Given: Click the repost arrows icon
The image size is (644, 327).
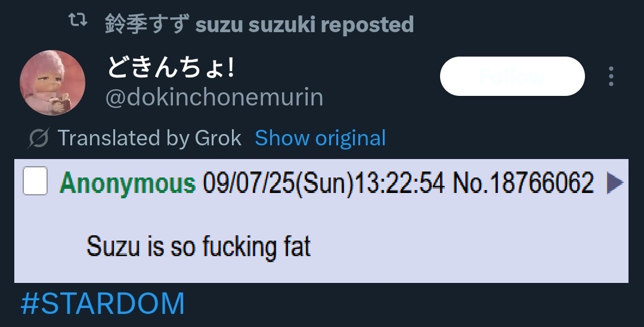Looking at the screenshot, I should coord(78,20).
